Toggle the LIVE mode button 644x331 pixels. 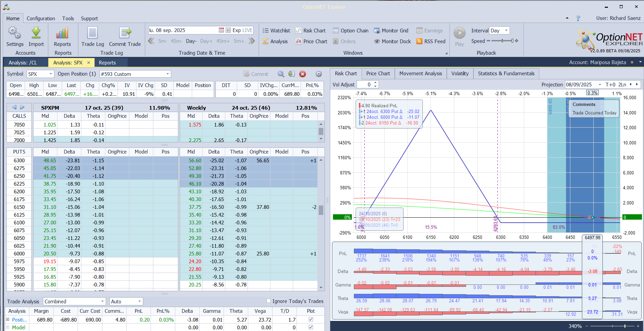tap(248, 30)
